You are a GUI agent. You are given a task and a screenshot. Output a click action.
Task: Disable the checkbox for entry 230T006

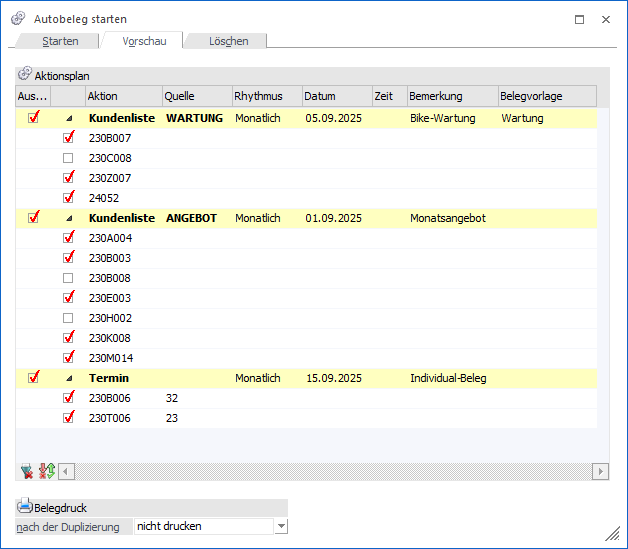68,418
